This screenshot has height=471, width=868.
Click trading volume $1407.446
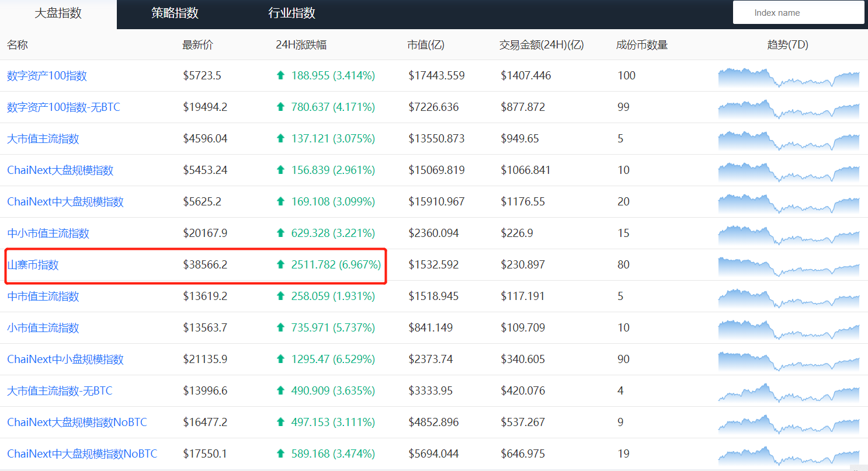click(526, 76)
